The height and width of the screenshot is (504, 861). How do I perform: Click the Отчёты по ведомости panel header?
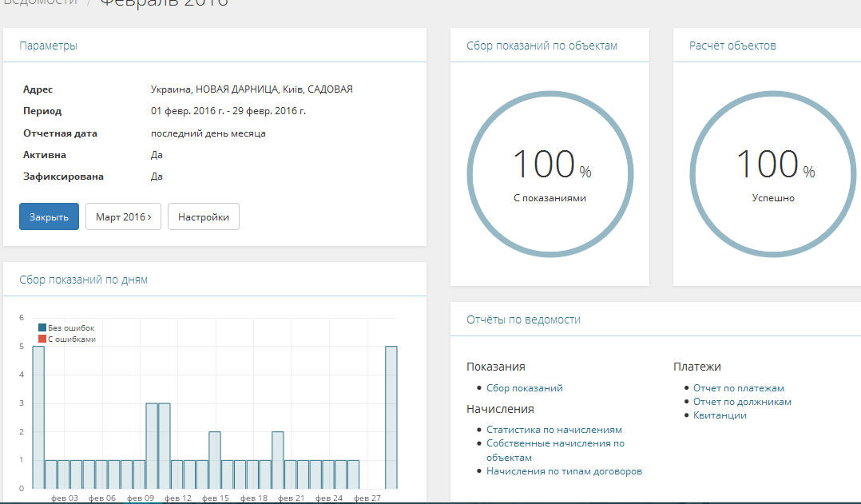[523, 319]
